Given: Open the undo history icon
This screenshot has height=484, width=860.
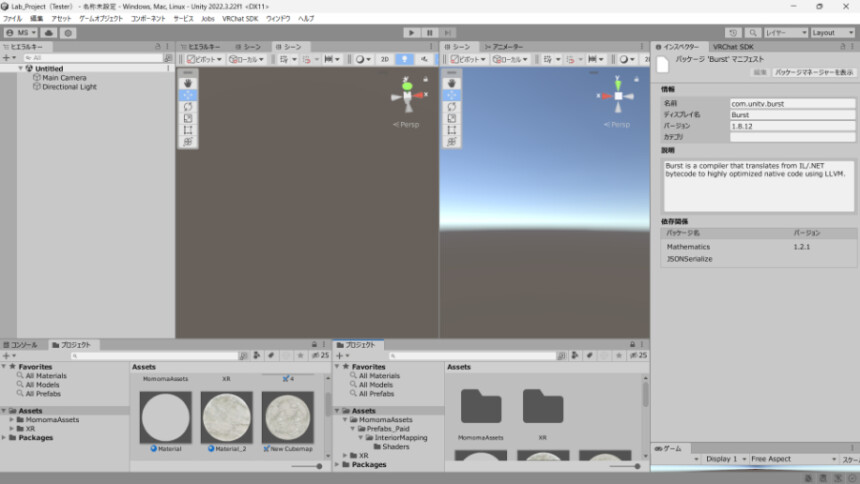Looking at the screenshot, I should (733, 33).
